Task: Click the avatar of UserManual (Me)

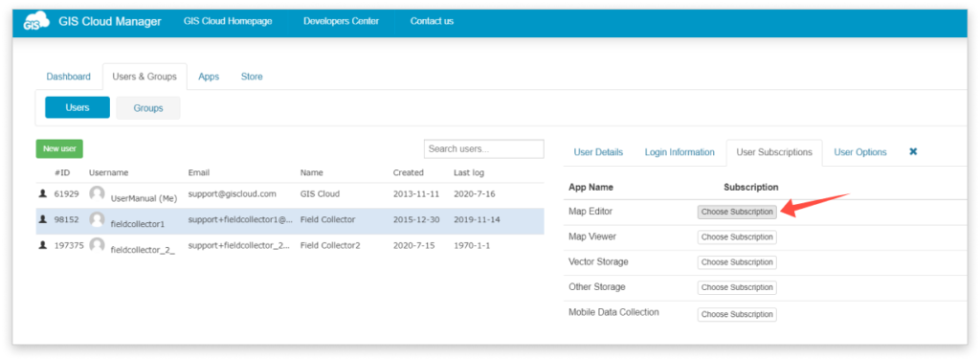Action: click(97, 194)
